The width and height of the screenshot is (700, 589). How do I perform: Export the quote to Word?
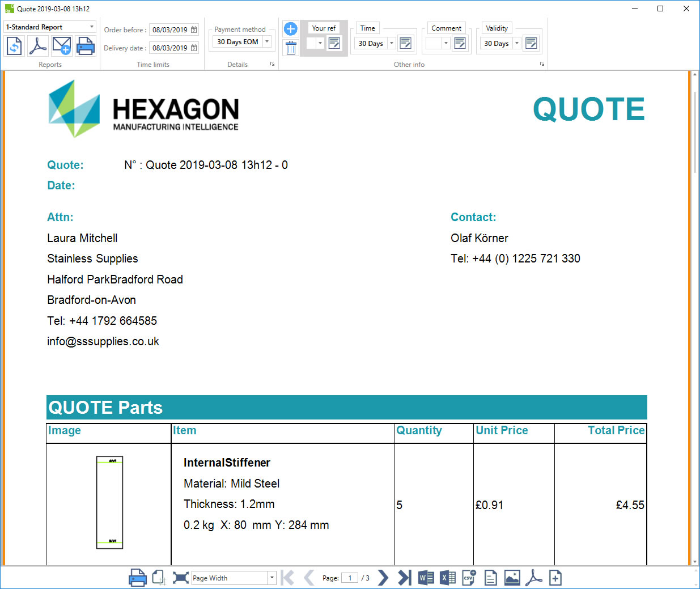426,578
